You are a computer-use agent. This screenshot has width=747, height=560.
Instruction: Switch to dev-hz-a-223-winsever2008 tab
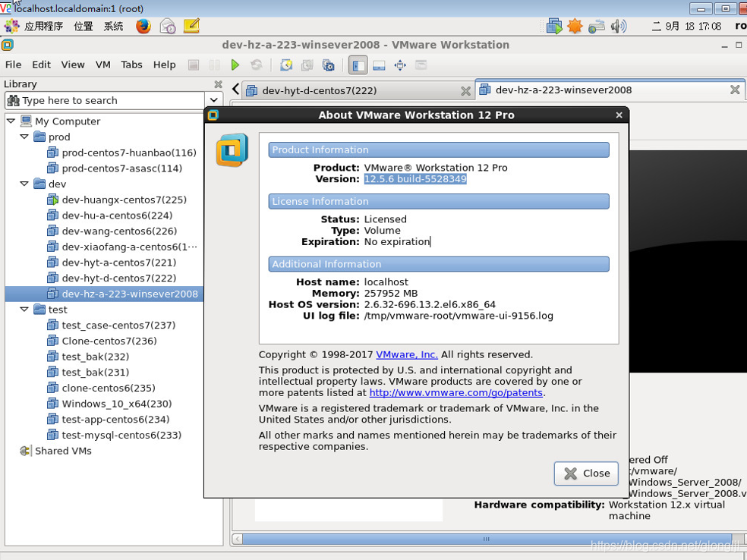[610, 90]
